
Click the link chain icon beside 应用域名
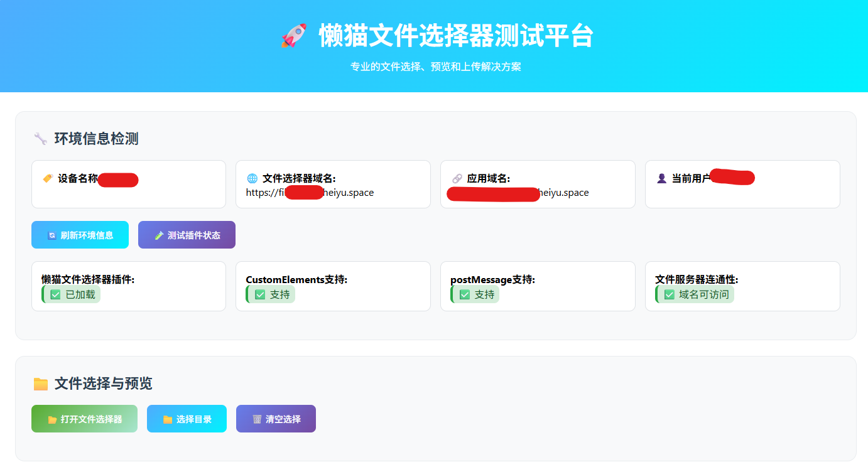pyautogui.click(x=457, y=178)
